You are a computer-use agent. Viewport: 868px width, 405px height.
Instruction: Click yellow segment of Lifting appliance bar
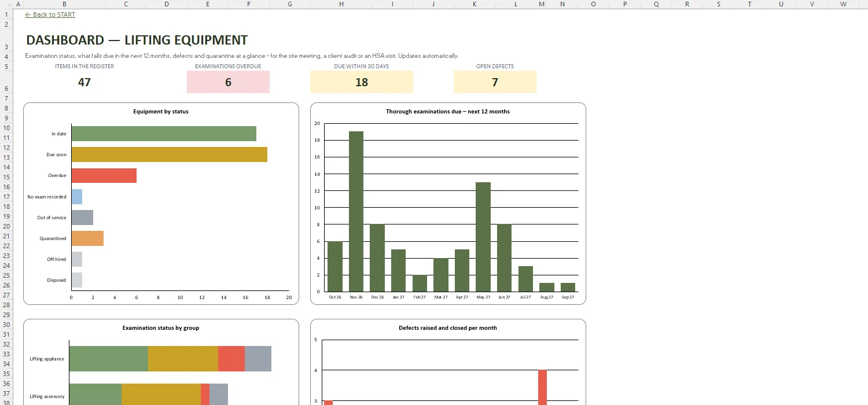[183, 359]
